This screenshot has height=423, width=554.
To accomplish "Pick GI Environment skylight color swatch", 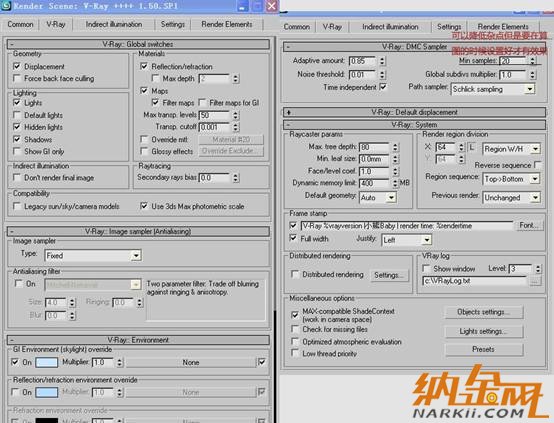I will [47, 363].
